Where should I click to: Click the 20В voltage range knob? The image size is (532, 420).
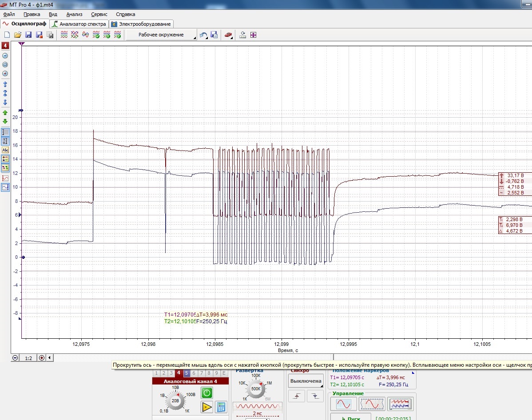[x=175, y=400]
